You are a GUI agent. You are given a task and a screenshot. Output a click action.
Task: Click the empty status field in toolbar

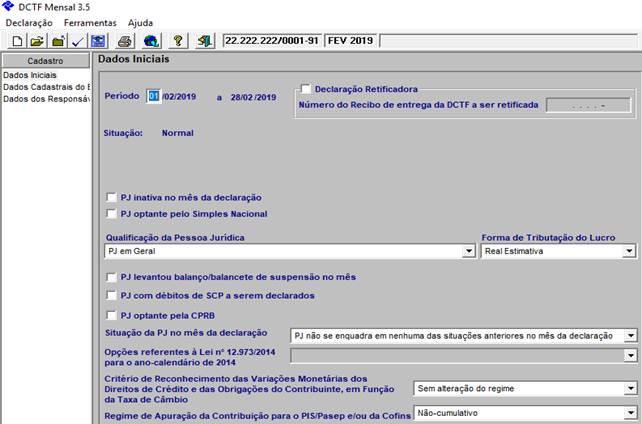509,41
